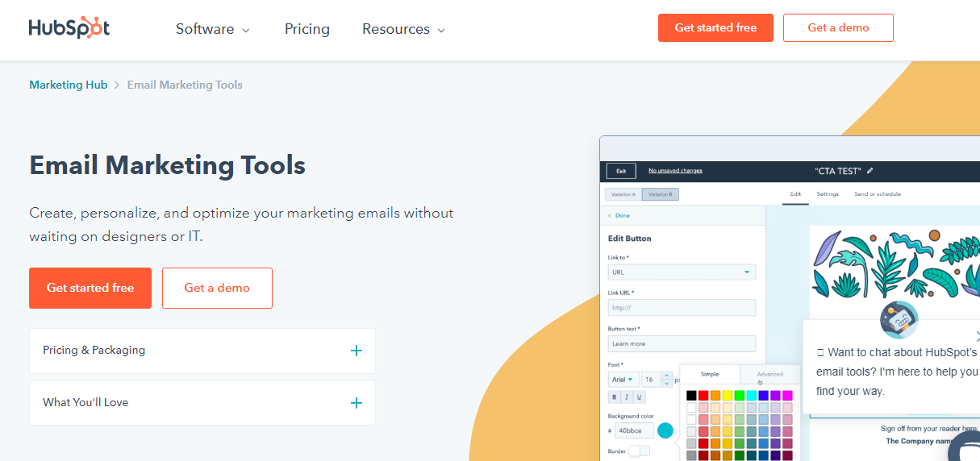Click the teal background color circle
The image size is (980, 461).
point(665,430)
